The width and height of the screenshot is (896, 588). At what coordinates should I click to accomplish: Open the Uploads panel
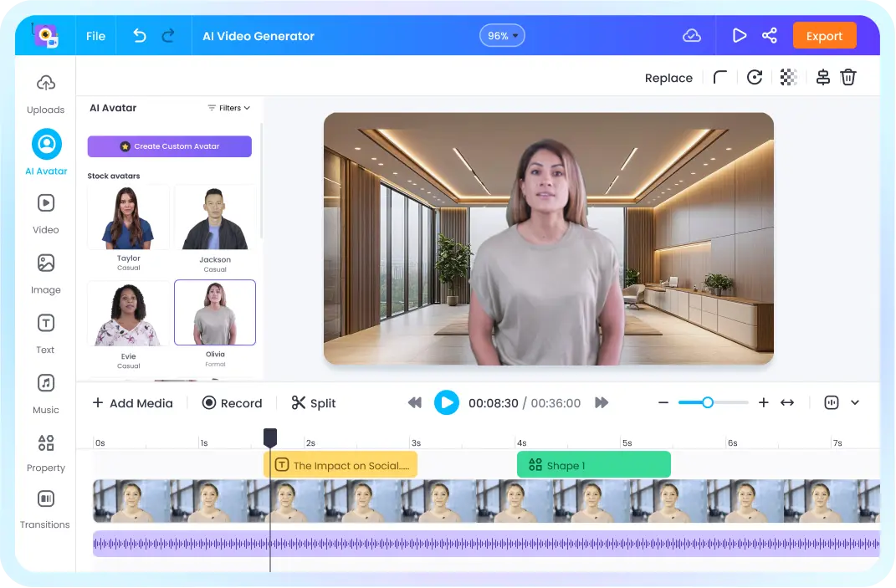(x=45, y=92)
